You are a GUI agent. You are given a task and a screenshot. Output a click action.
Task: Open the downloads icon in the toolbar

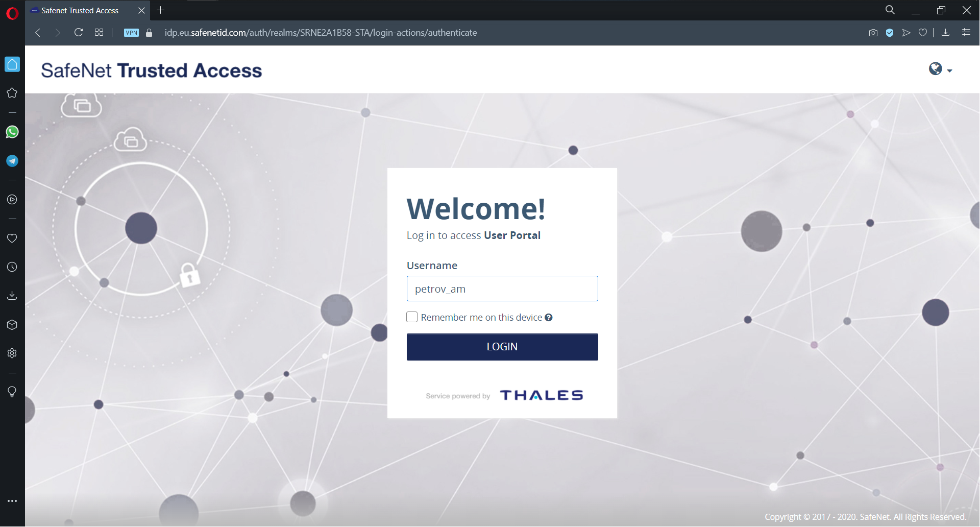[945, 33]
